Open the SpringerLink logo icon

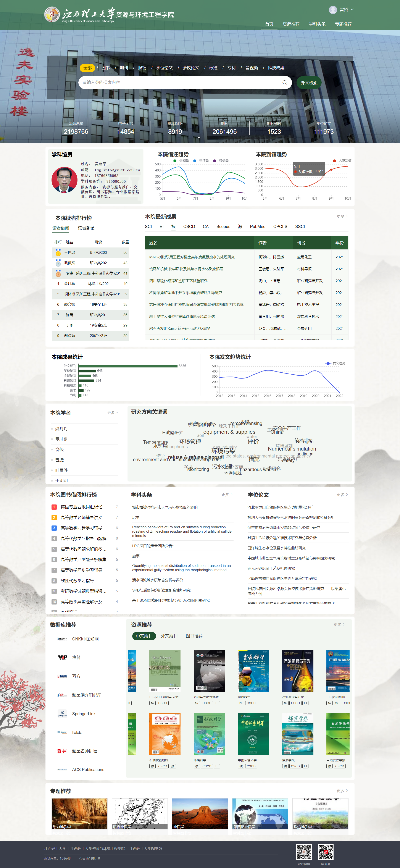[x=62, y=714]
